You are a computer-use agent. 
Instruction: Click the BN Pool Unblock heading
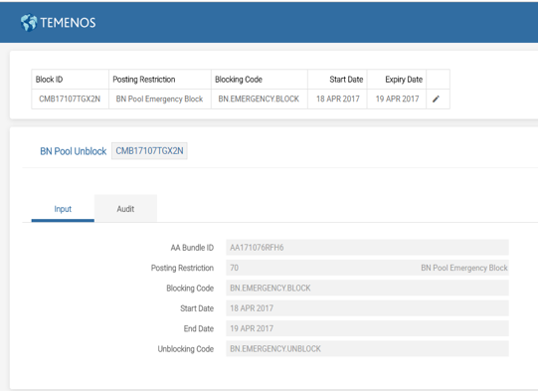tap(74, 151)
